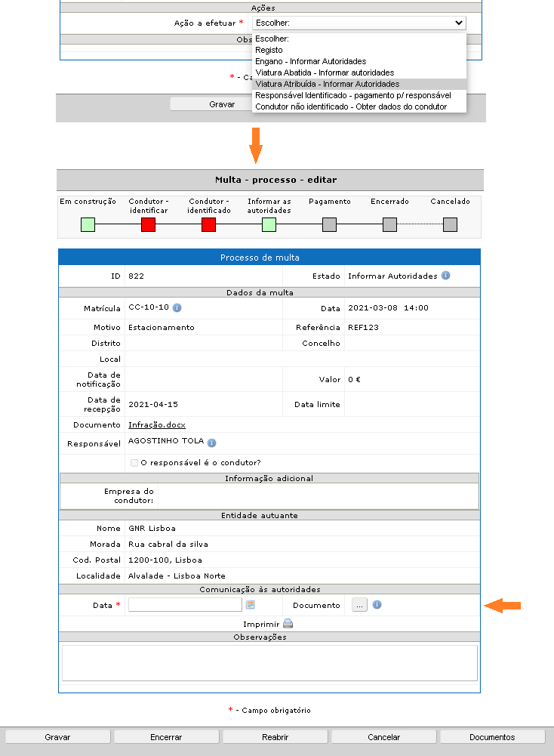This screenshot has height=756, width=554.
Task: Click the Imprimir printer icon
Action: point(288,625)
